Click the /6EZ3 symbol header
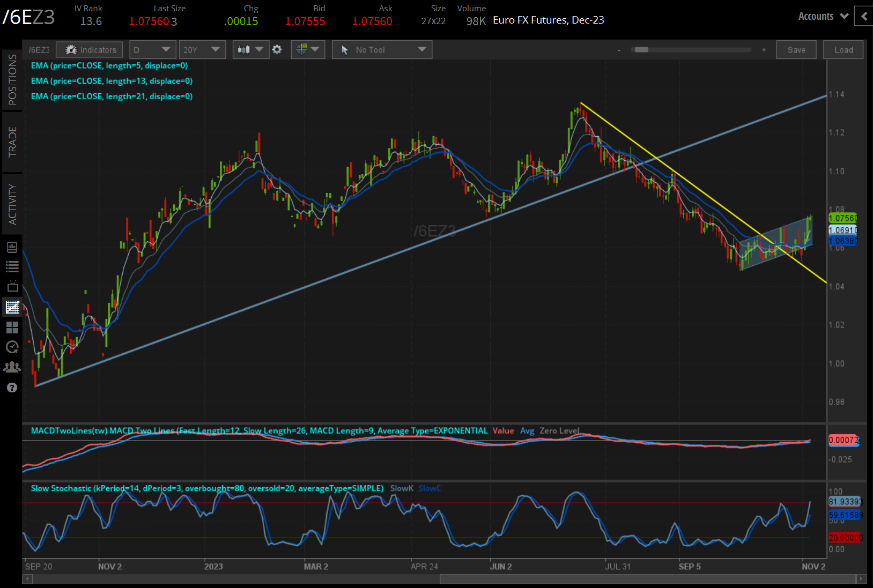This screenshot has width=873, height=588. pos(28,17)
